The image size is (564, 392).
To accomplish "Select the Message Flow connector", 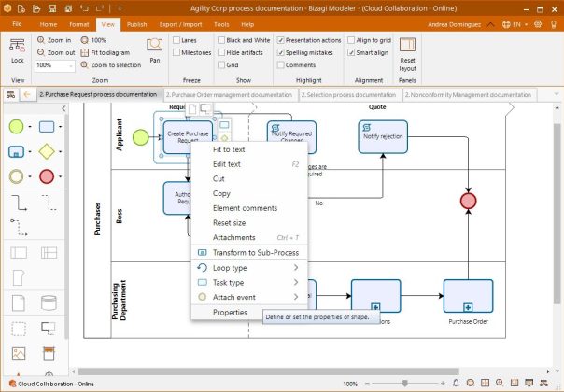I will (x=19, y=228).
